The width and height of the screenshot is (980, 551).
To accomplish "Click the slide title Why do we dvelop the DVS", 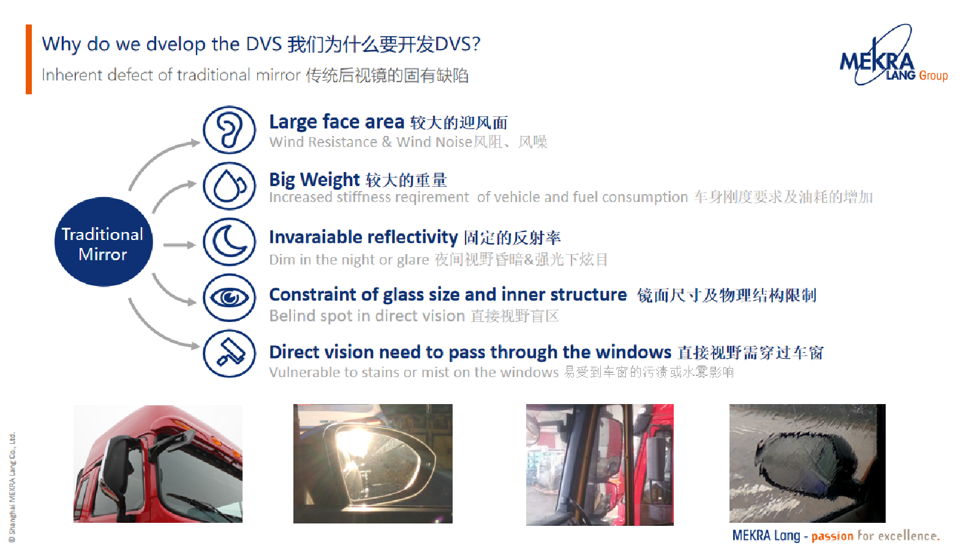I will pos(261,44).
